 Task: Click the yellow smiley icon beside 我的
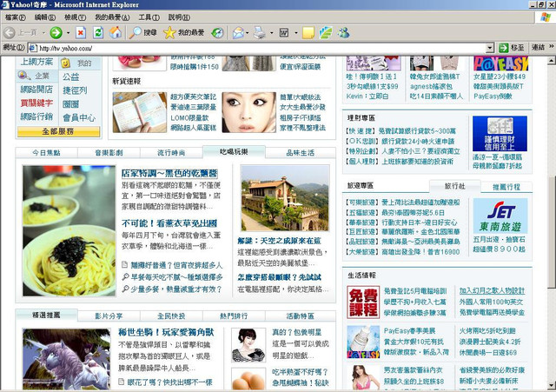(66, 63)
